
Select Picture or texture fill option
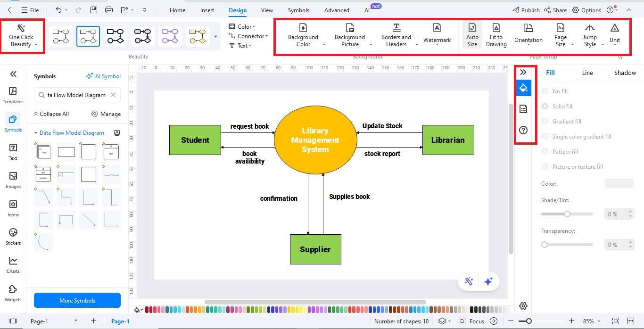click(x=545, y=167)
